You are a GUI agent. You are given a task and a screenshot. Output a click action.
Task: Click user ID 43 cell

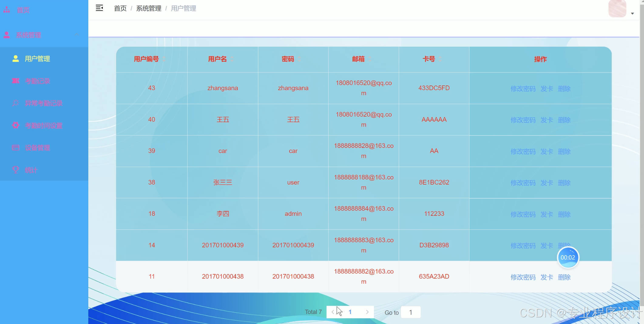[152, 88]
